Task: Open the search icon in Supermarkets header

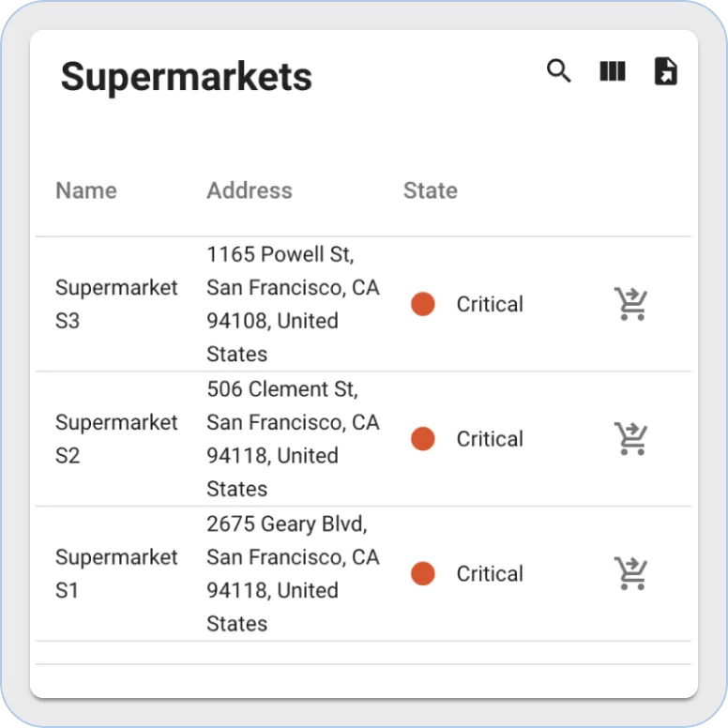Action: [x=559, y=71]
